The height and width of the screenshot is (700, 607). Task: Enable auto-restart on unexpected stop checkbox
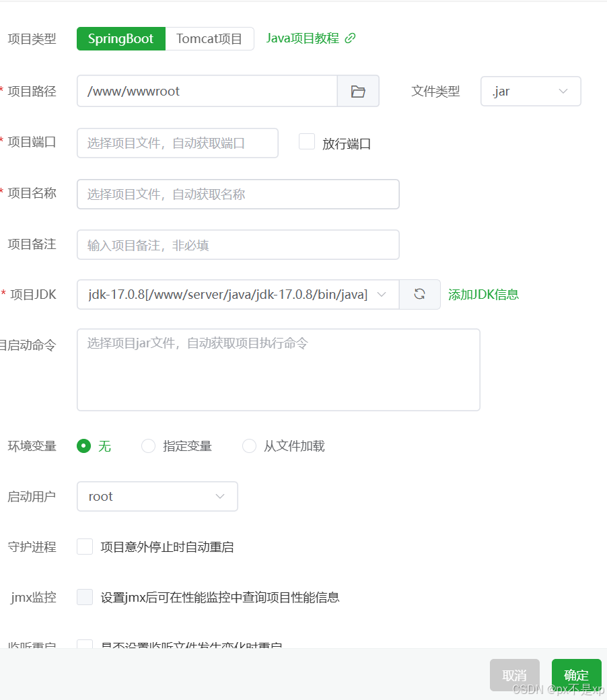pyautogui.click(x=85, y=547)
